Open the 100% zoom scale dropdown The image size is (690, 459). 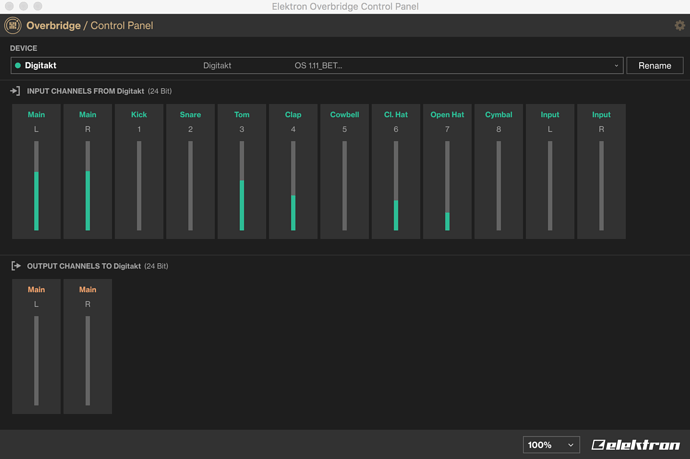551,445
